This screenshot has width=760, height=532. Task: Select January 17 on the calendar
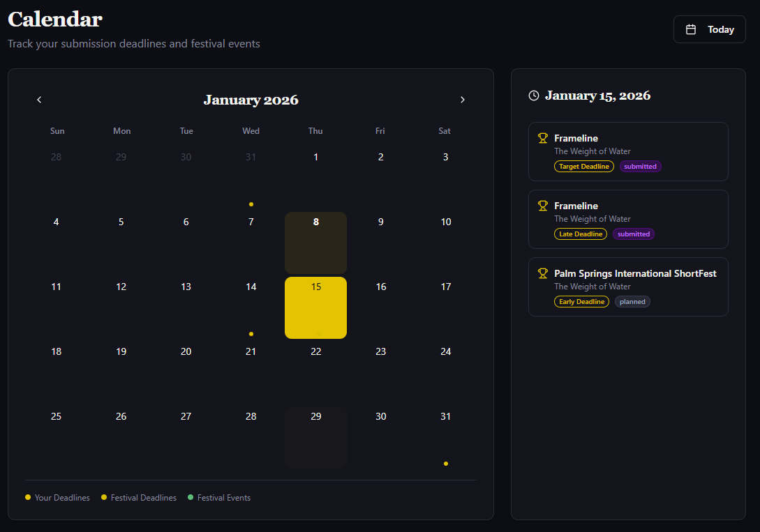tap(445, 308)
